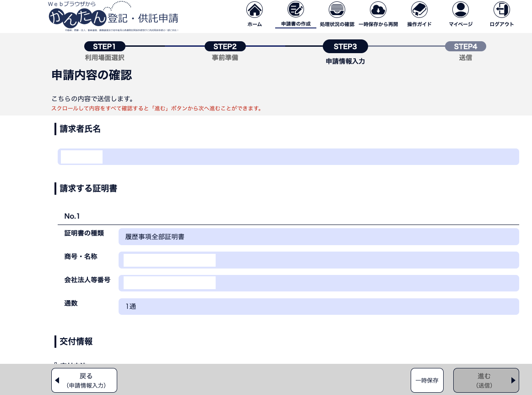
Task: Open the 操作ガイド book icon
Action: tap(419, 10)
